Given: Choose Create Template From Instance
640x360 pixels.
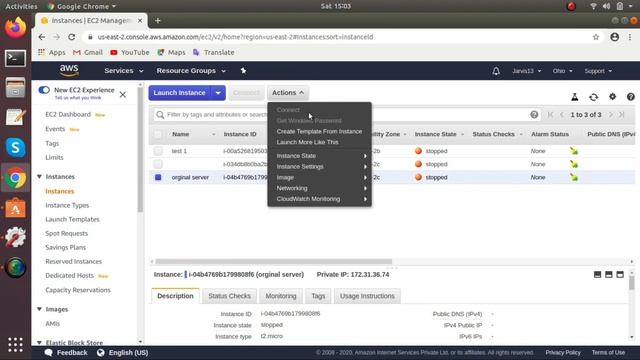Looking at the screenshot, I should pyautogui.click(x=319, y=131).
